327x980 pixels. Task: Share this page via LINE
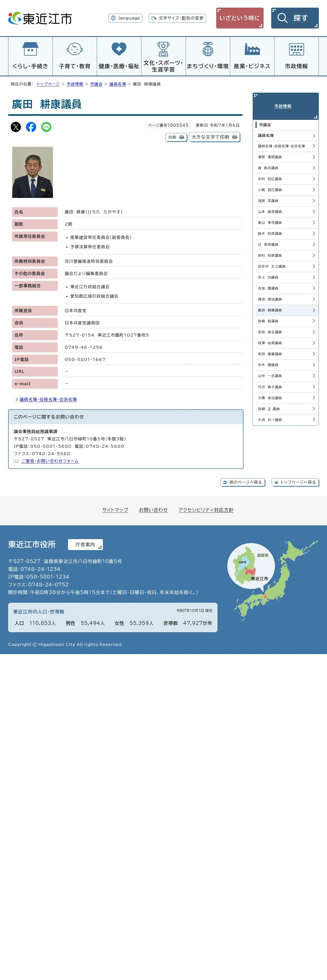(46, 127)
